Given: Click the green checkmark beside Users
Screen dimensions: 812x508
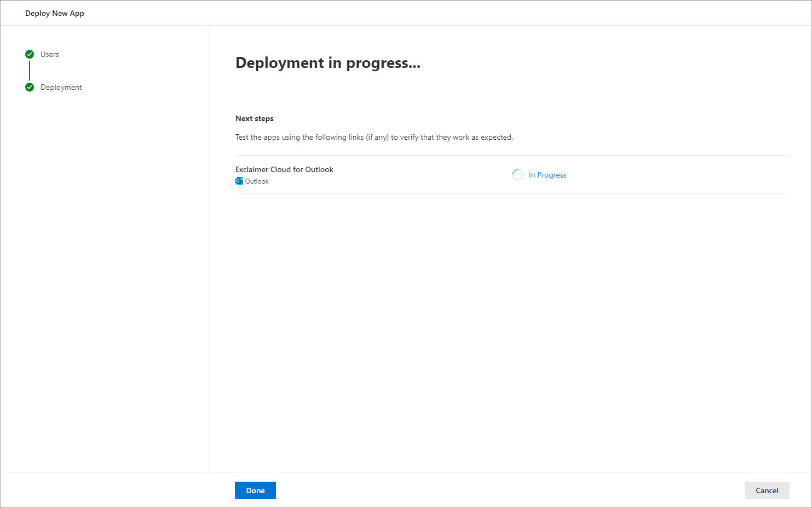Looking at the screenshot, I should [x=30, y=54].
